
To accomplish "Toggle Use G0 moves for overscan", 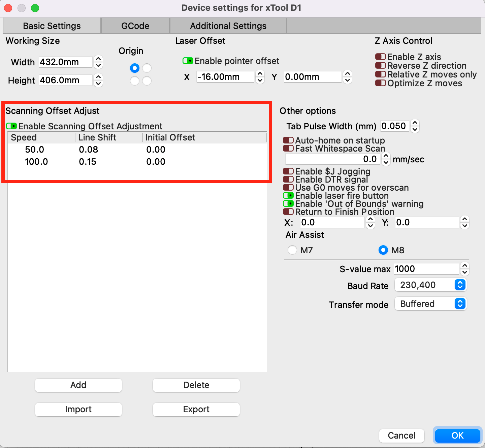I will (288, 187).
